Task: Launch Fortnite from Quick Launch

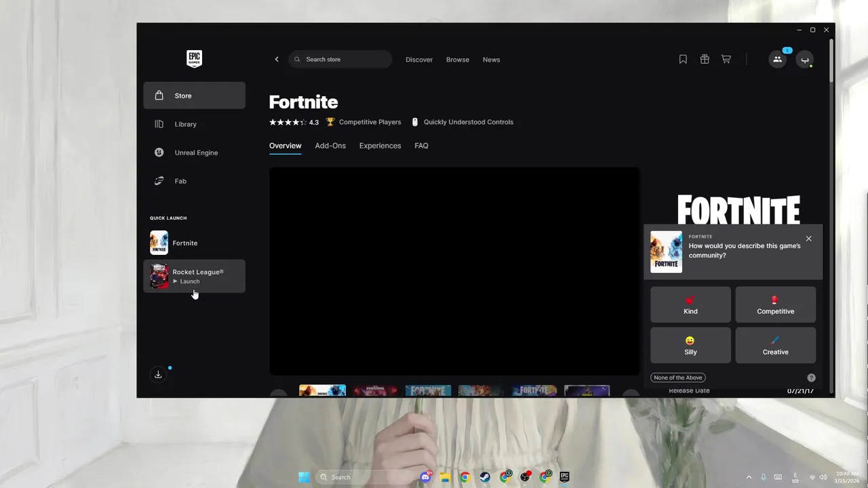Action: coord(194,243)
